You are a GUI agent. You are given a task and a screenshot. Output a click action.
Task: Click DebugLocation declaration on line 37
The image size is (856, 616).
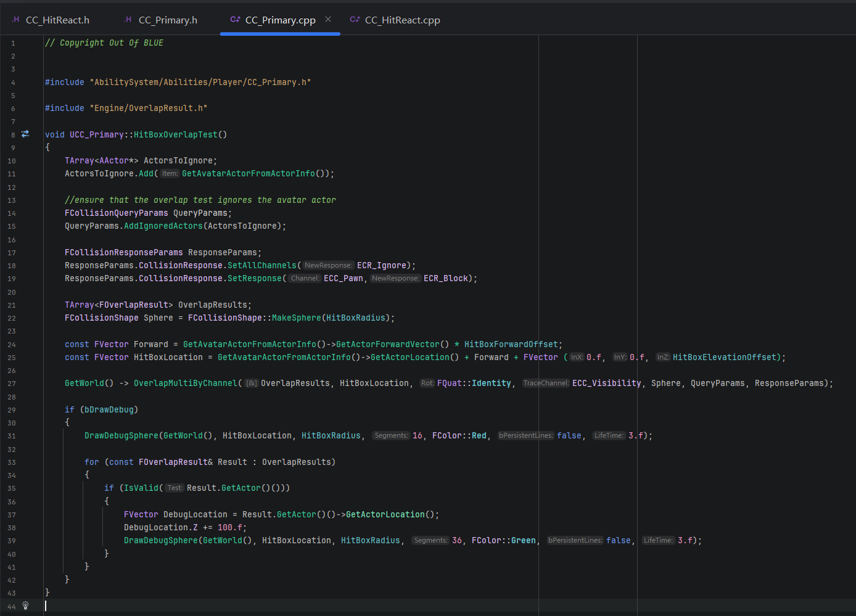click(195, 514)
